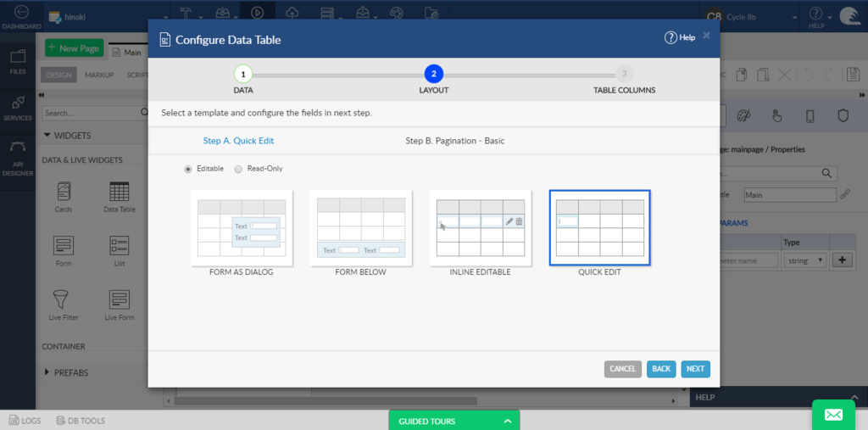Click the Cancel button
868x430 pixels.
tap(623, 369)
